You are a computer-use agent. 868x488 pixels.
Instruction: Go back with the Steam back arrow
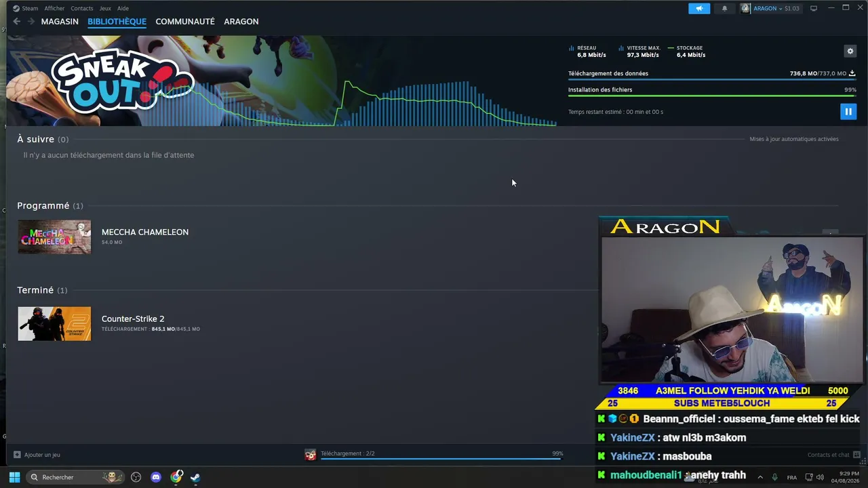click(x=17, y=22)
